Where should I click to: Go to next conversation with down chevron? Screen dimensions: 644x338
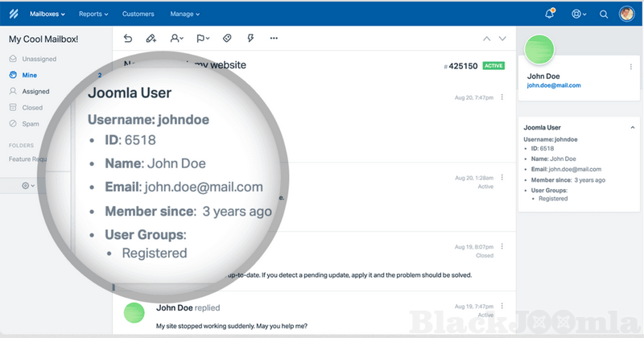click(x=502, y=38)
